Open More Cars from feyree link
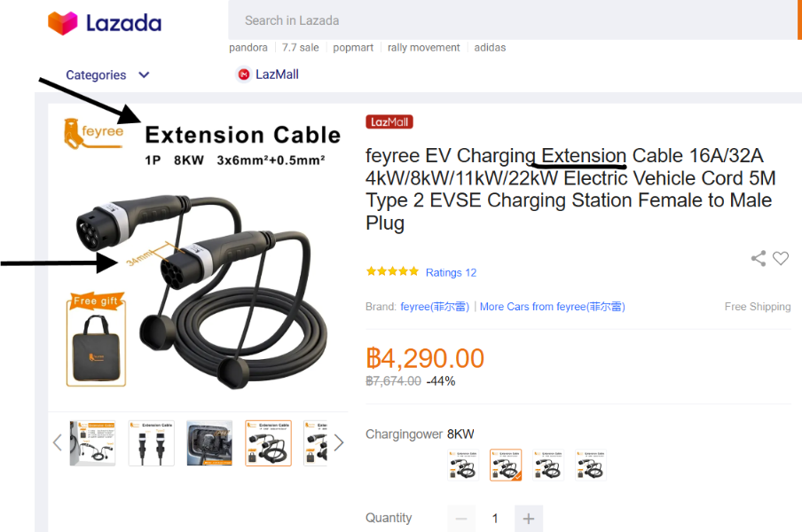The image size is (802, 532). 553,307
